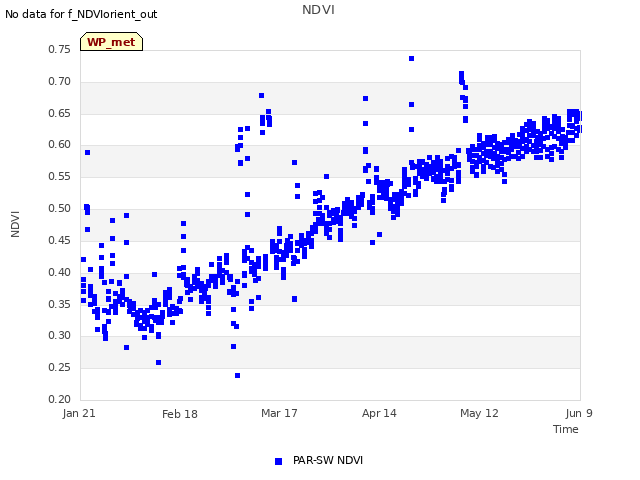
Task: Click the highest outlier point near 0.74
Action: pyautogui.click(x=411, y=59)
